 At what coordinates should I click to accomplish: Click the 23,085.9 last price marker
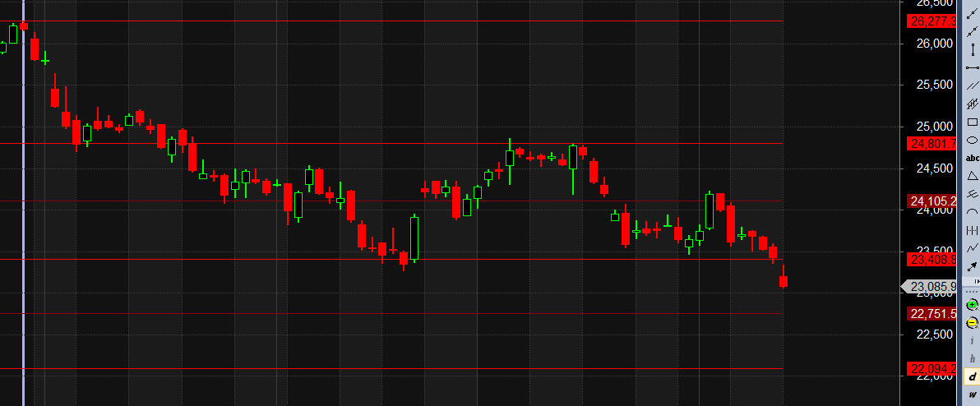(929, 287)
